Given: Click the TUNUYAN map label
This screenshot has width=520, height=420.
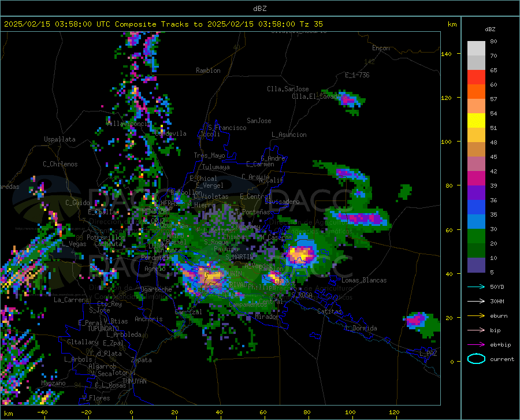Looking at the screenshot, I should [134, 381].
